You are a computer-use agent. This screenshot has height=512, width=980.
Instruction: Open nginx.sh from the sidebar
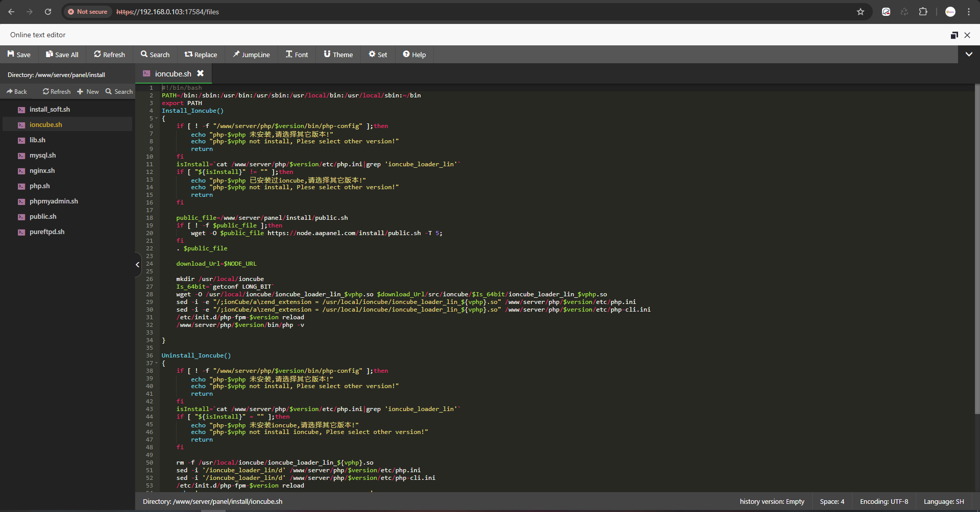tap(42, 171)
